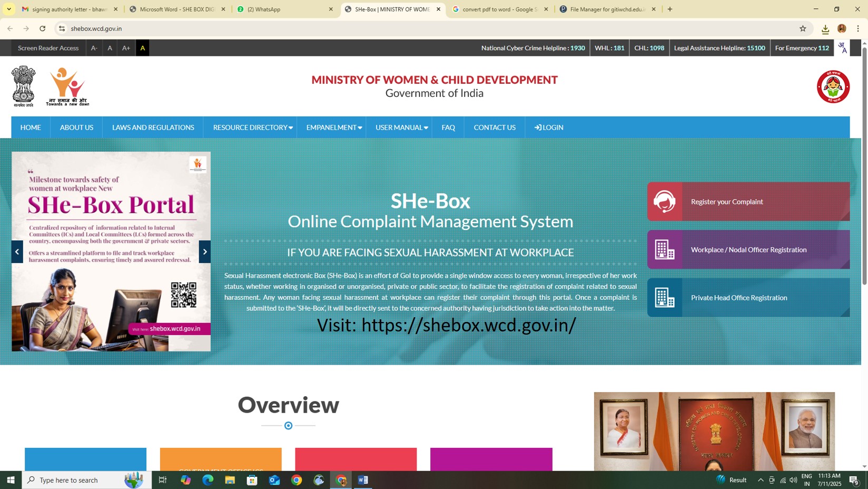Viewport: 868px width, 489px height.
Task: Open the Home menu item
Action: pos(31,128)
